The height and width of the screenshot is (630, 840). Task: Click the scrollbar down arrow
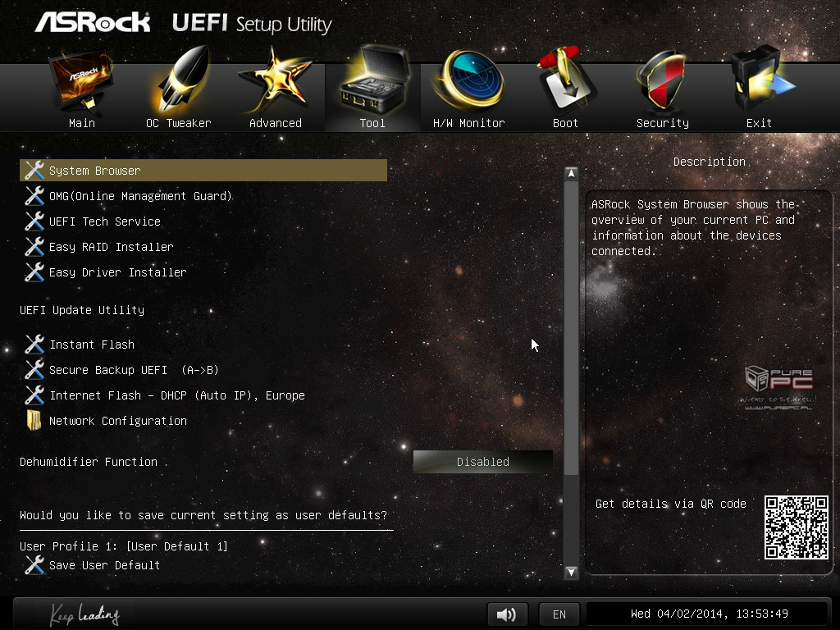click(x=571, y=572)
